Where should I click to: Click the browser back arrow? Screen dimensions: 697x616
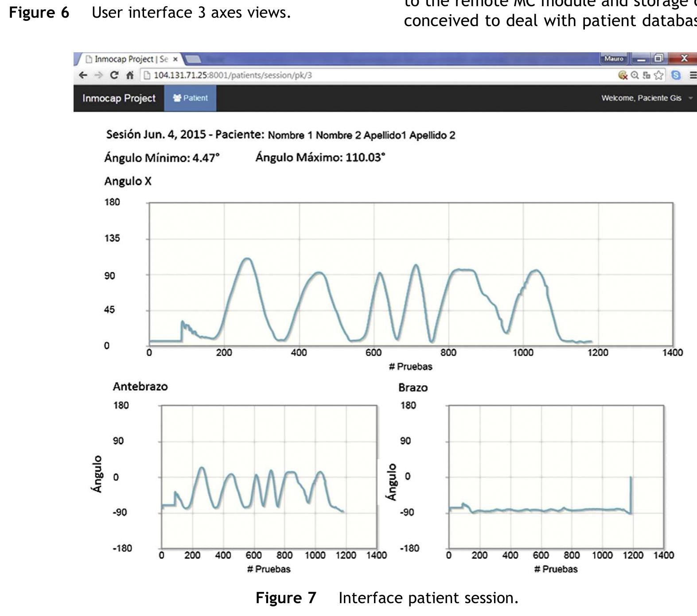pyautogui.click(x=83, y=75)
